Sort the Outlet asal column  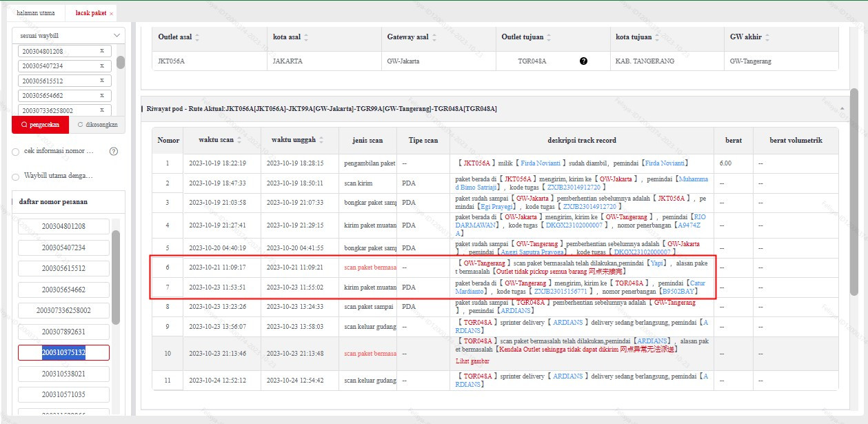[197, 37]
